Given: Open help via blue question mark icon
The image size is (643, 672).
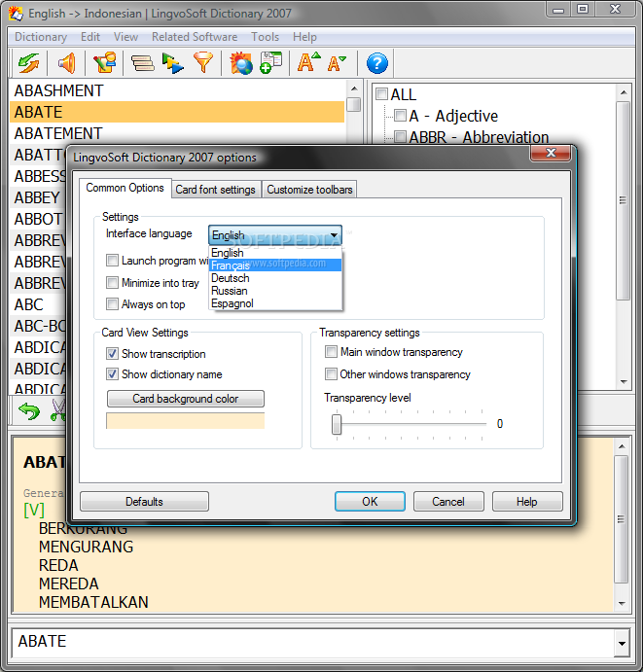Looking at the screenshot, I should click(x=376, y=63).
